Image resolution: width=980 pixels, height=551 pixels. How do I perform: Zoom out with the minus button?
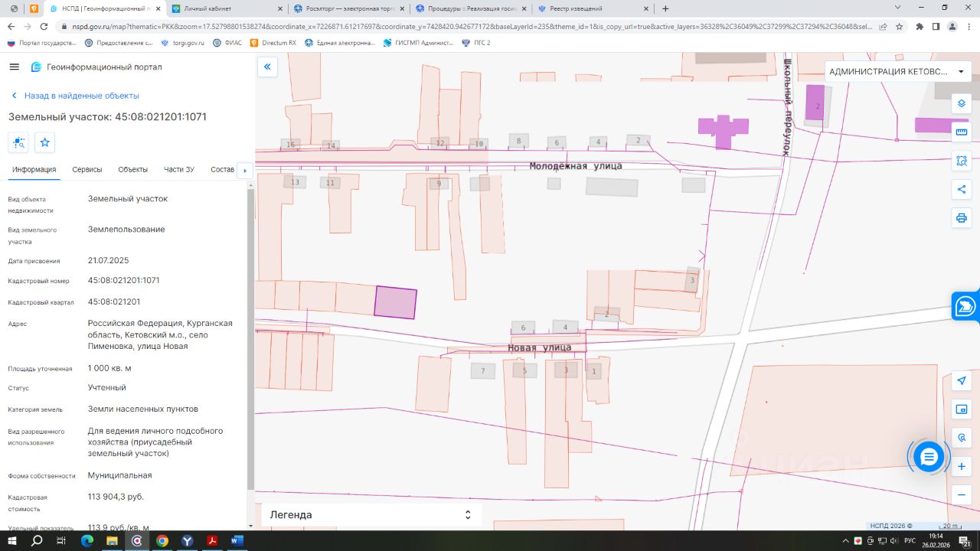point(962,495)
